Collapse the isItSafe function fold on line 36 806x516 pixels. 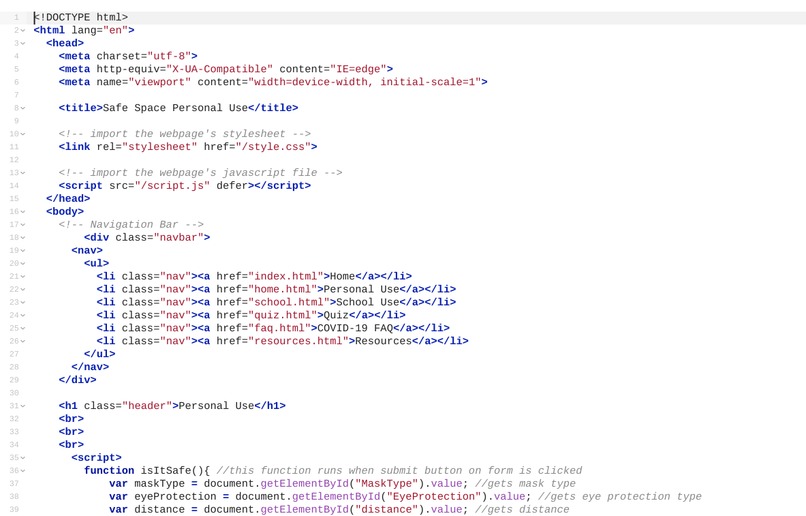click(23, 471)
